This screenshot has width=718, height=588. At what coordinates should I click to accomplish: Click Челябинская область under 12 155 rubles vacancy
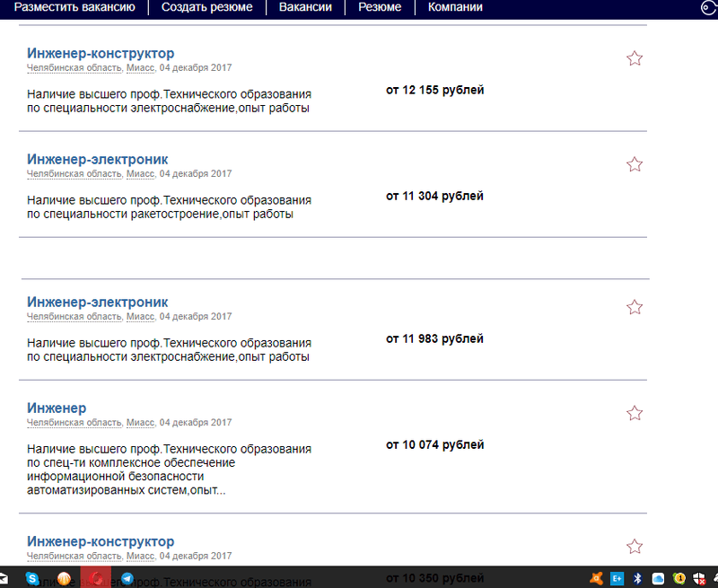[x=74, y=67]
